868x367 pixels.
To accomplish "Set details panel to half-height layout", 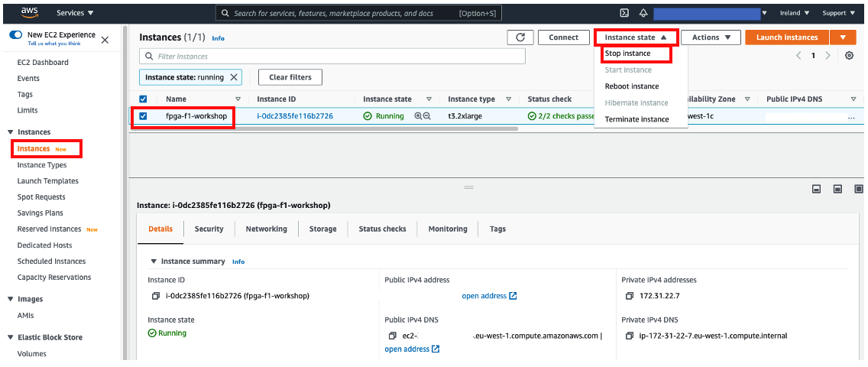I will pyautogui.click(x=837, y=190).
